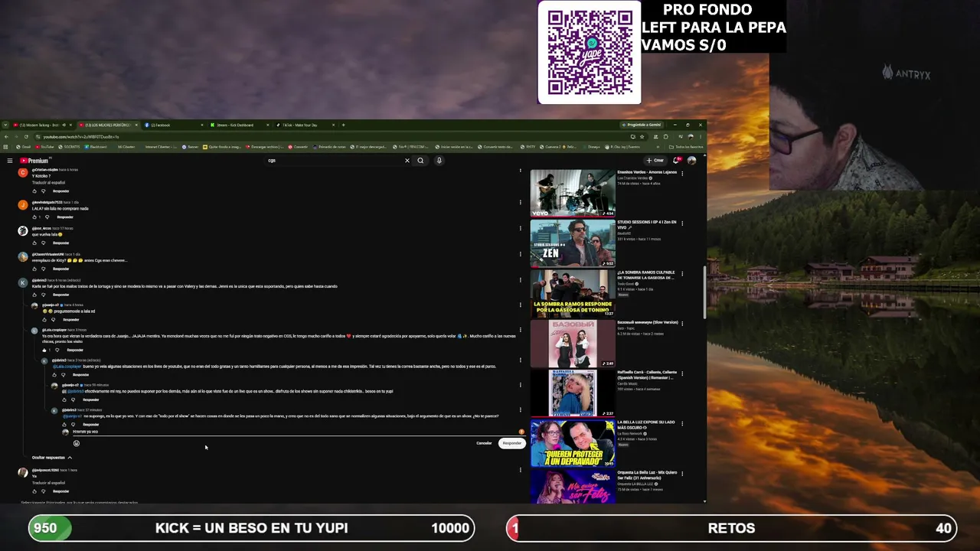Image resolution: width=980 pixels, height=551 pixels.
Task: Open Chrome's three-dot menu
Action: tap(701, 136)
